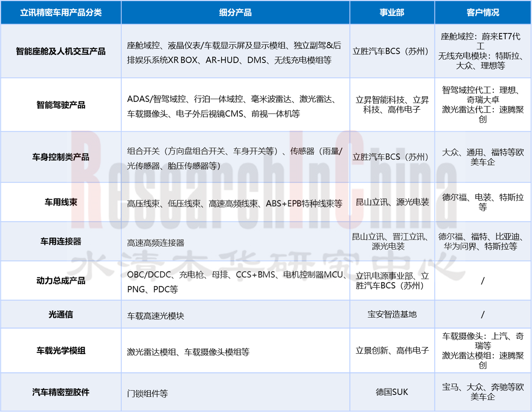This screenshot has width=532, height=412.
Task: Click the 高速高频连接器 cell
Action: (235, 242)
